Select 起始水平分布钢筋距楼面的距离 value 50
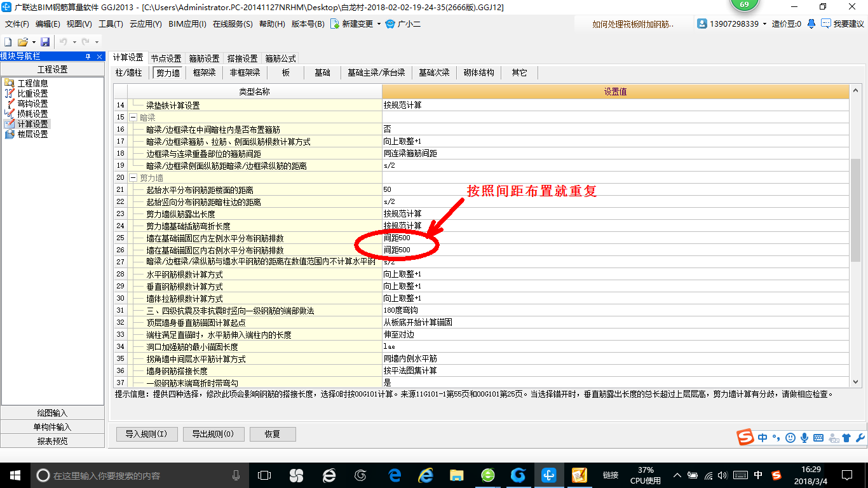868x488 pixels. tap(615, 189)
